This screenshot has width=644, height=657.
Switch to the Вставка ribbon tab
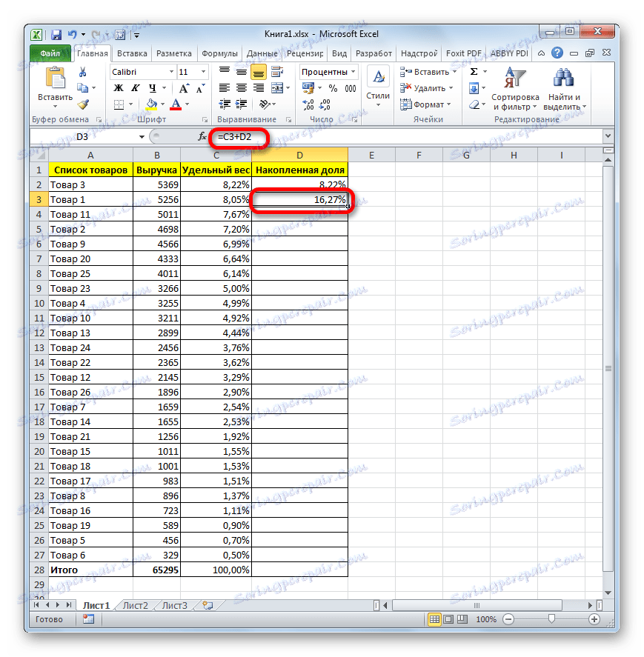pyautogui.click(x=132, y=53)
